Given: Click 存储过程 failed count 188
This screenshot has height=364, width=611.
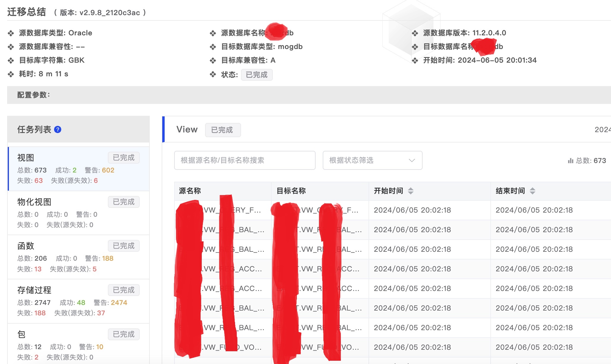Looking at the screenshot, I should tap(40, 313).
